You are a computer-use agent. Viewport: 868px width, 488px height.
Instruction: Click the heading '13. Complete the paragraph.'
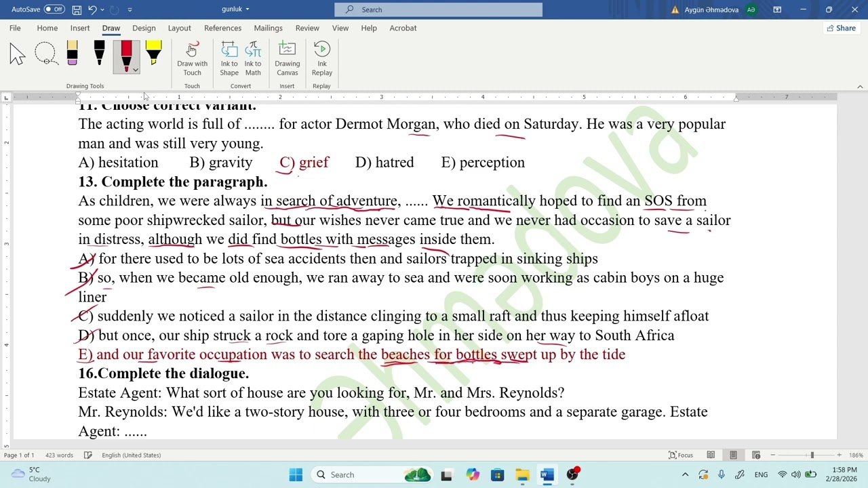click(x=173, y=182)
